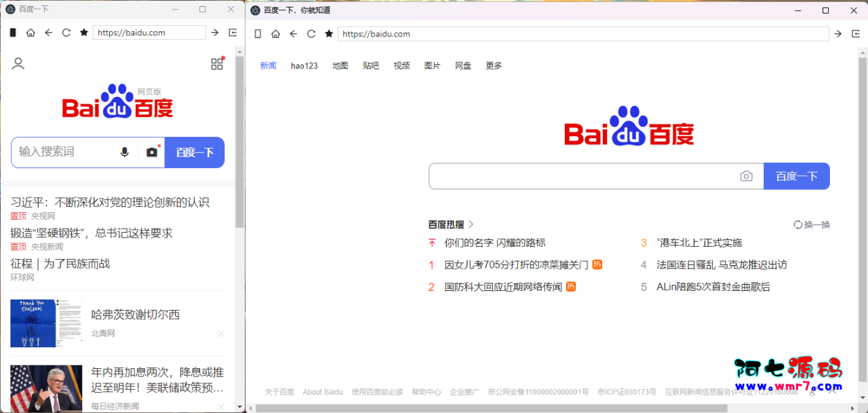This screenshot has width=868, height=413.
Task: Open footer link 企业推广
Action: coord(465,392)
